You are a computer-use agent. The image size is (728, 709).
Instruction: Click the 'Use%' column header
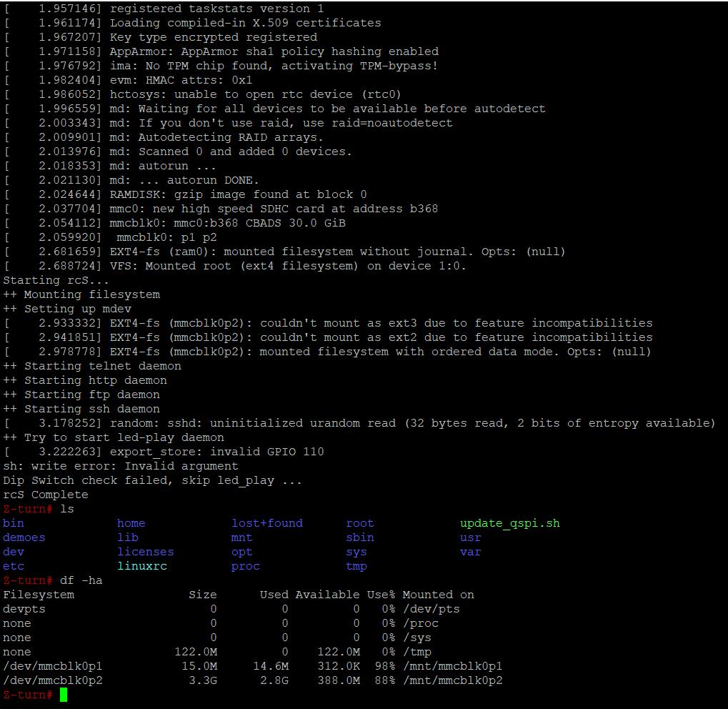coord(381,595)
